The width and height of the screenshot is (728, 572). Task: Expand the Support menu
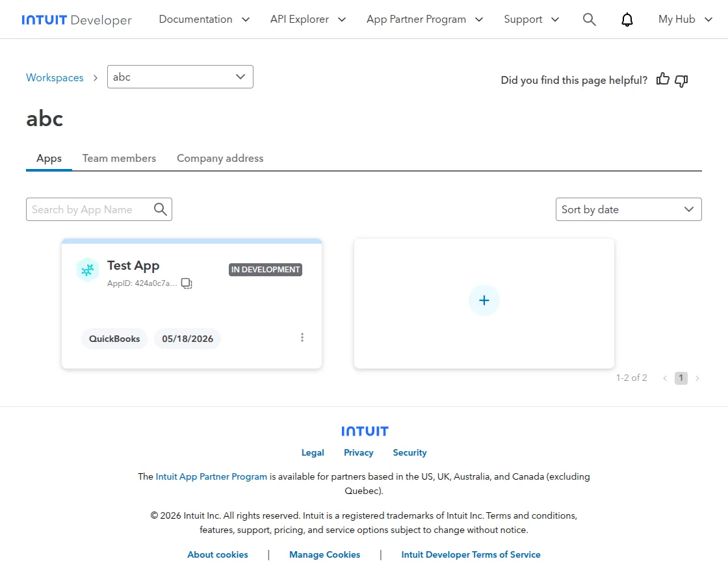532,19
